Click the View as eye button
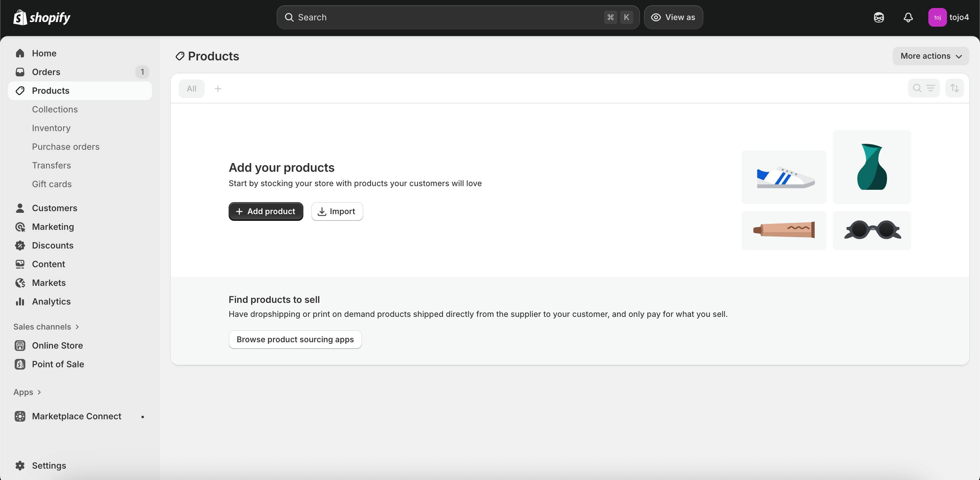Screen dimensions: 980x480 673,17
